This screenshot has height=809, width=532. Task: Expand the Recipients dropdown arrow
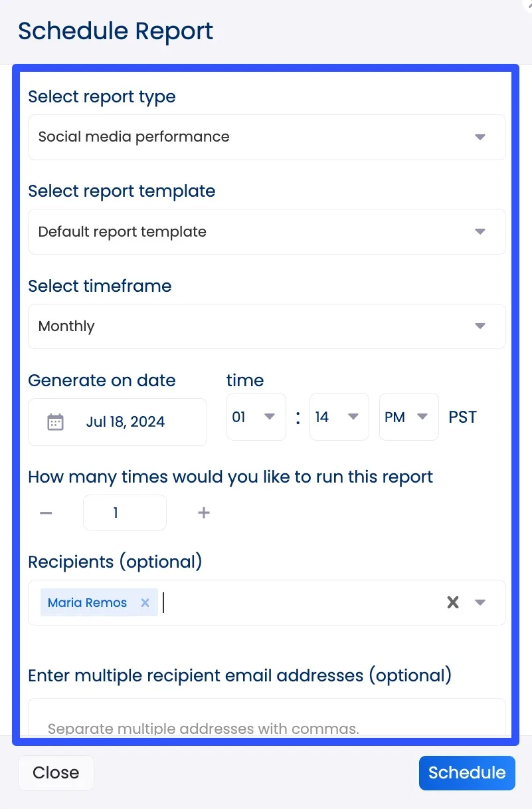point(480,603)
